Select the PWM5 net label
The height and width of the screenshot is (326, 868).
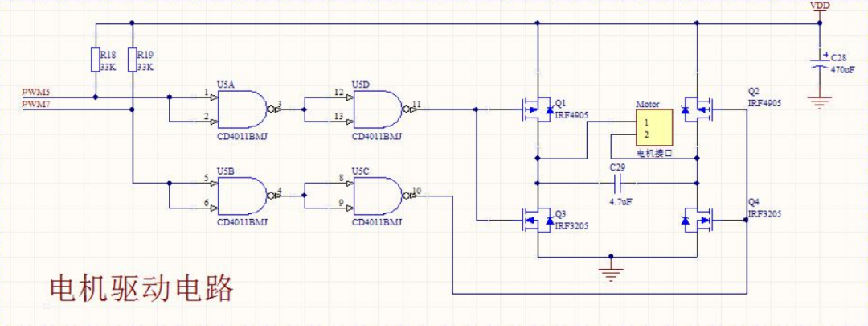(36, 93)
